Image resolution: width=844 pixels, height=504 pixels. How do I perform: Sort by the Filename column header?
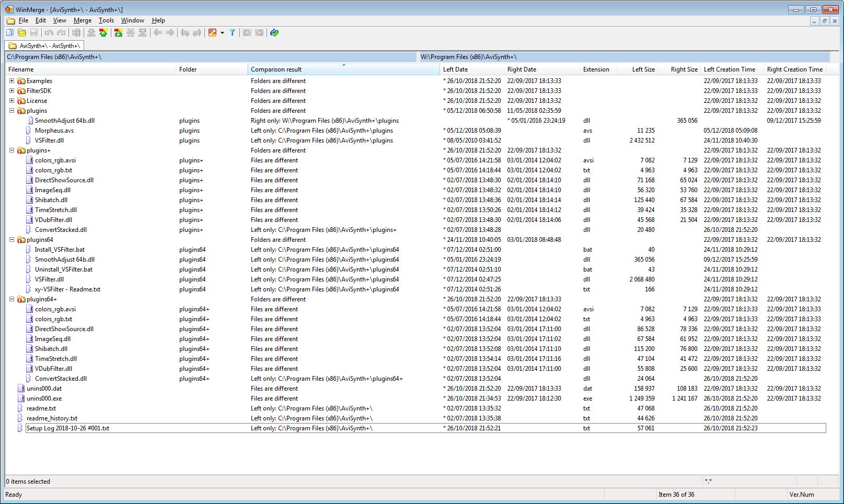pyautogui.click(x=90, y=69)
